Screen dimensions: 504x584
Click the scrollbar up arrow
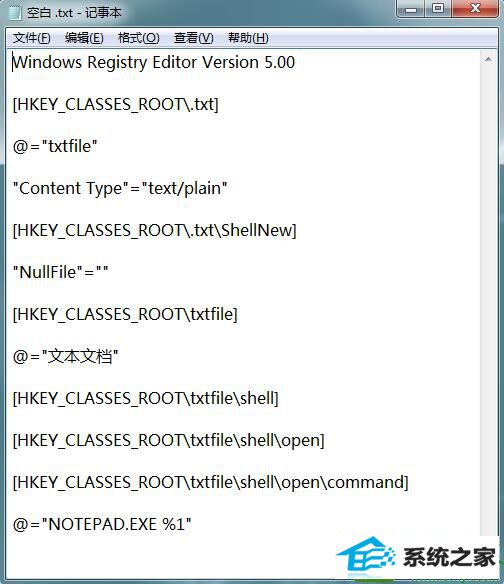tap(488, 60)
